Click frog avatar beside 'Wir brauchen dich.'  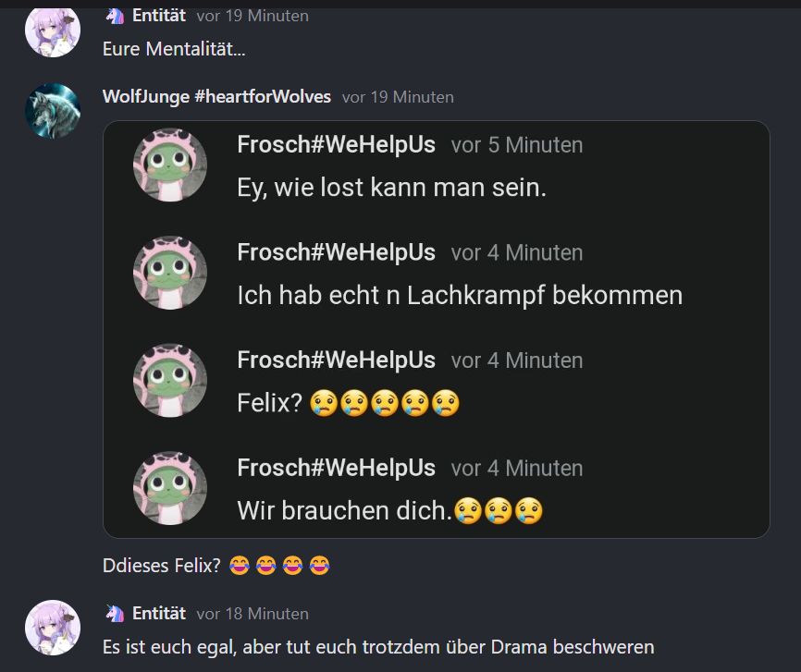coord(170,488)
